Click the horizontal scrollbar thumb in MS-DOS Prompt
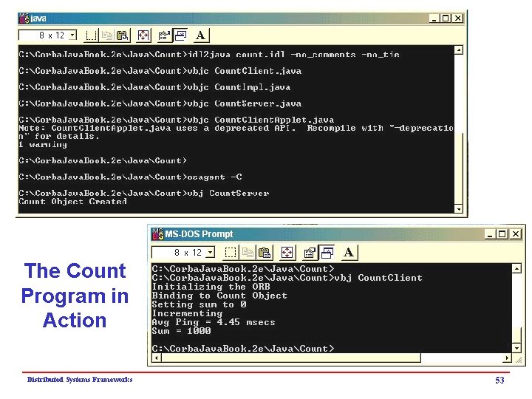Screen dimensions: 532x399 [x=291, y=358]
